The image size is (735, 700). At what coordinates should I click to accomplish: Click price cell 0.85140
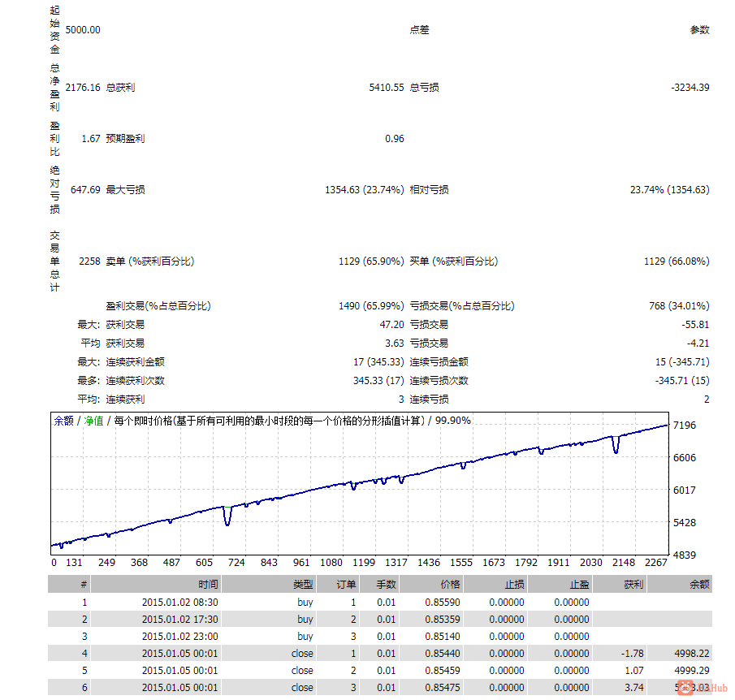443,637
